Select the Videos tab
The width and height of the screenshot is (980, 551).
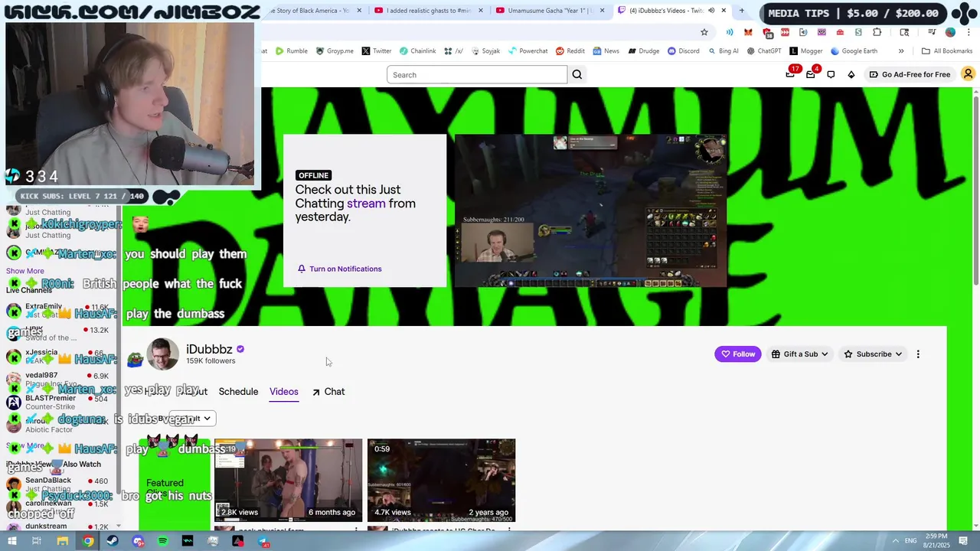pos(283,392)
